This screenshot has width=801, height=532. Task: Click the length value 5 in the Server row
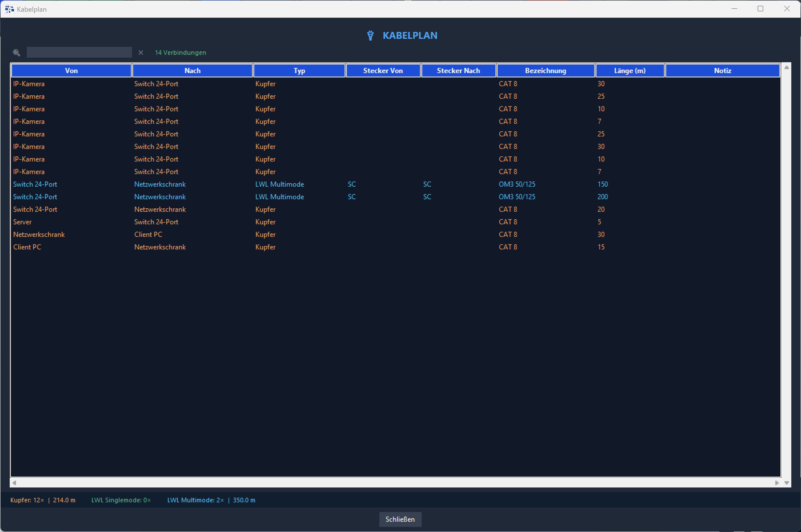tap(599, 222)
